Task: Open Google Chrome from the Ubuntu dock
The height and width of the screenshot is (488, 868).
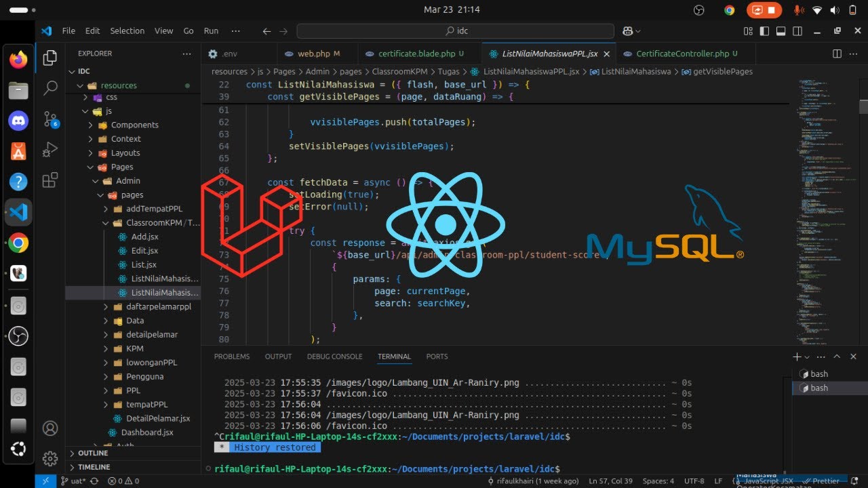Action: tap(18, 243)
